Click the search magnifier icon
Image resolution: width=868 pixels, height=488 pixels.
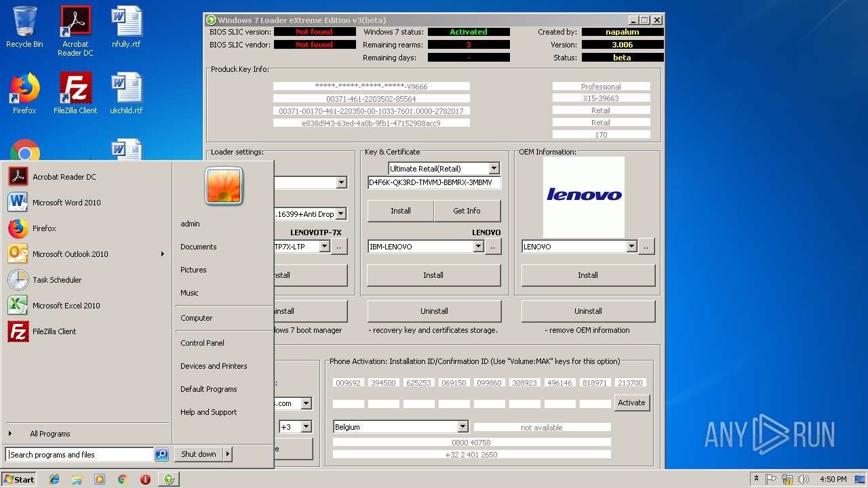coord(161,455)
